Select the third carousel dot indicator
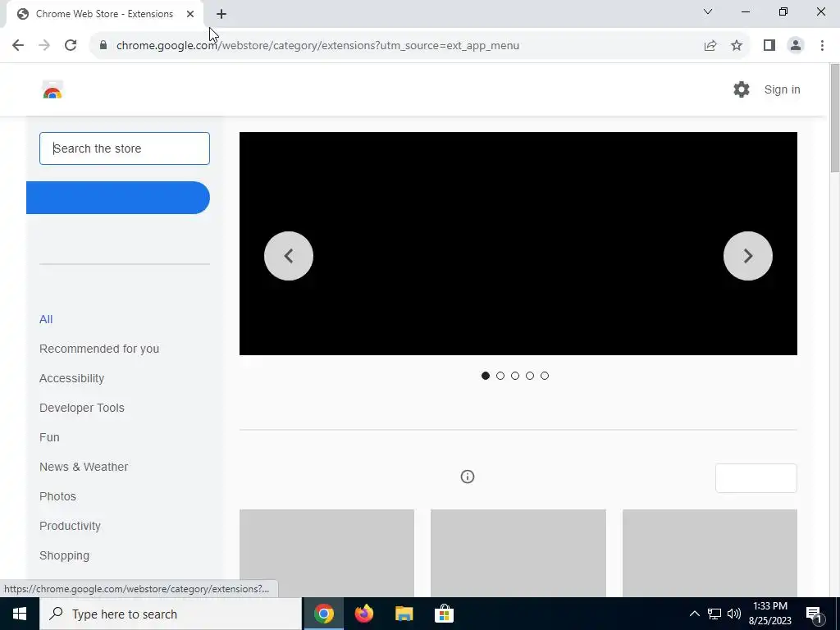Screen dimensions: 840x630 click(515, 376)
